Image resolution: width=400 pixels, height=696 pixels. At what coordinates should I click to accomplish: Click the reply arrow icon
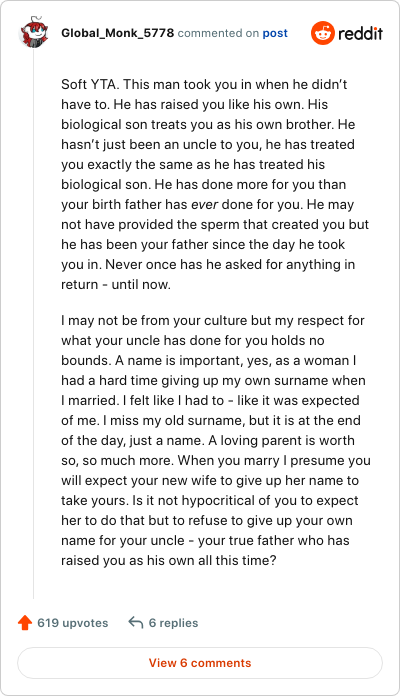(x=135, y=622)
